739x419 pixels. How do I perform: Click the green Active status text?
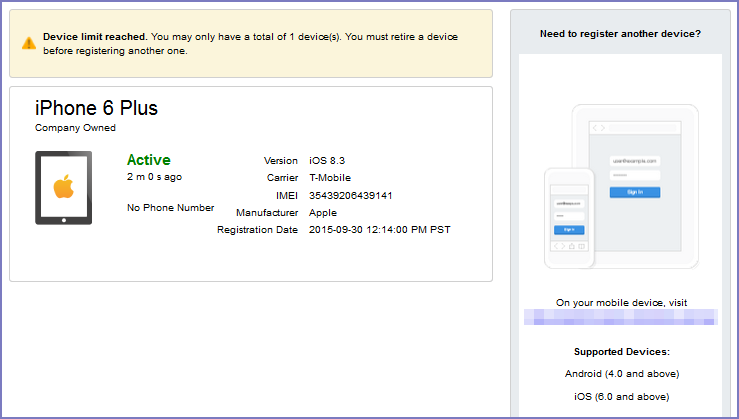[148, 160]
